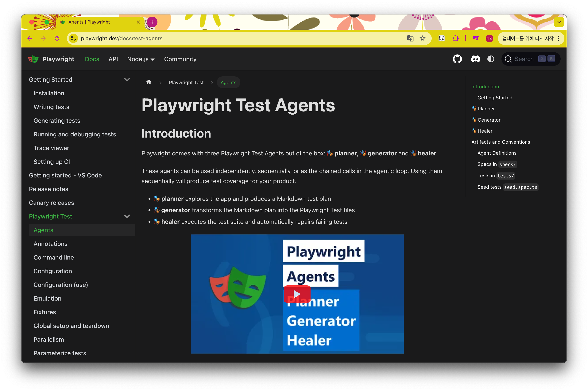588x391 pixels.
Task: Click the media control playlist icon
Action: click(476, 38)
